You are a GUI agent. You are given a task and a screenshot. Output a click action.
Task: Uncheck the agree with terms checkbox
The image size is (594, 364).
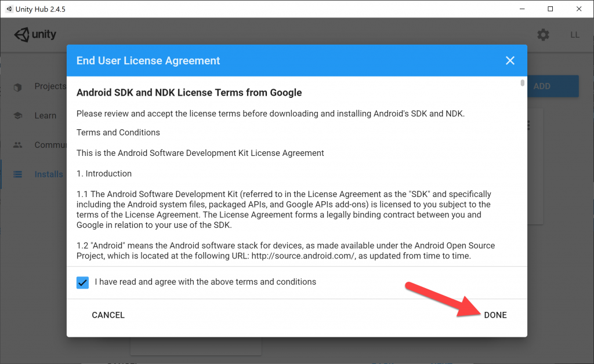click(x=82, y=282)
